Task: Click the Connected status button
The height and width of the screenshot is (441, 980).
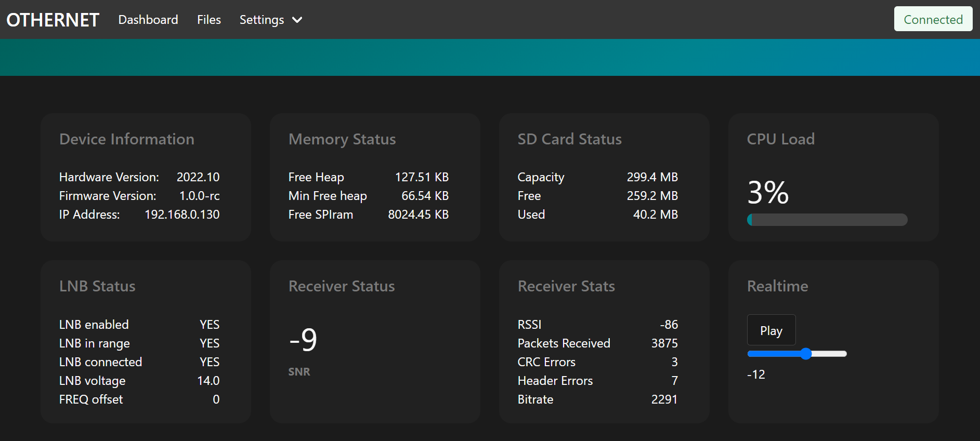Action: point(933,19)
